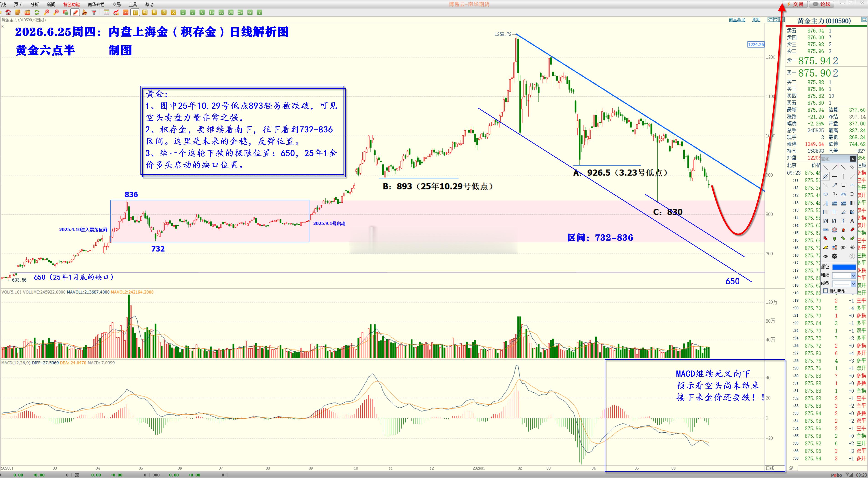Click the right arrow navigation button
Screen dimensions: 868x478
click(x=776, y=20)
